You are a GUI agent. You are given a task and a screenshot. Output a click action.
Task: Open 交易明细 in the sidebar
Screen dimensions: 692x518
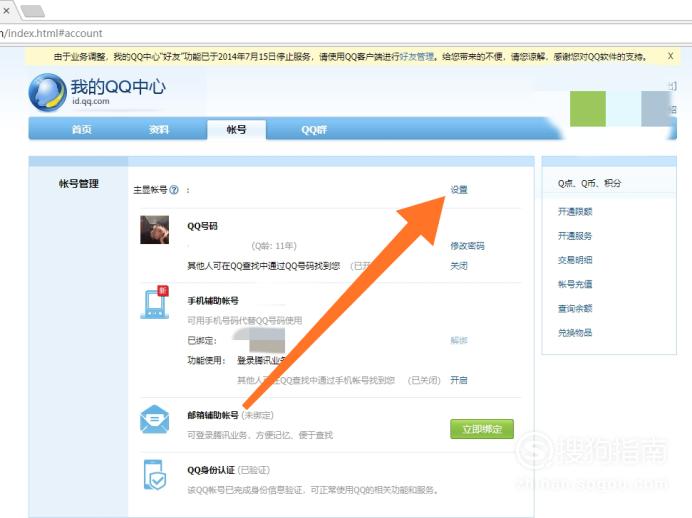575,260
